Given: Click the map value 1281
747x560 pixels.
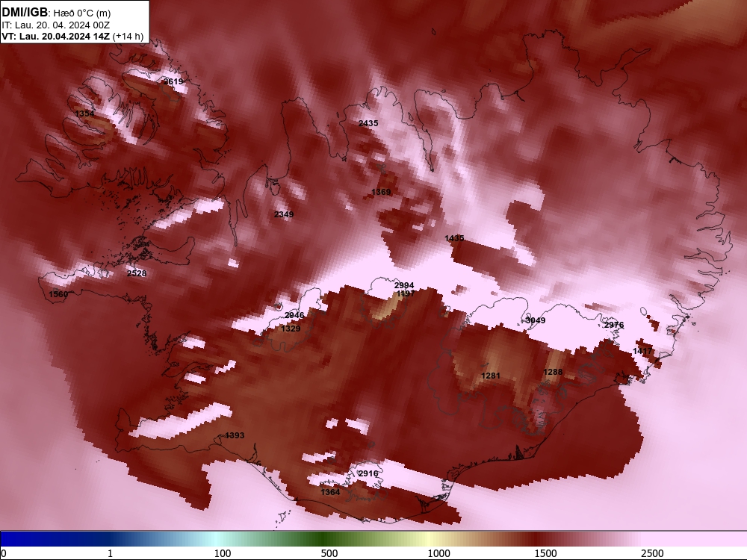Looking at the screenshot, I should click(x=491, y=376).
